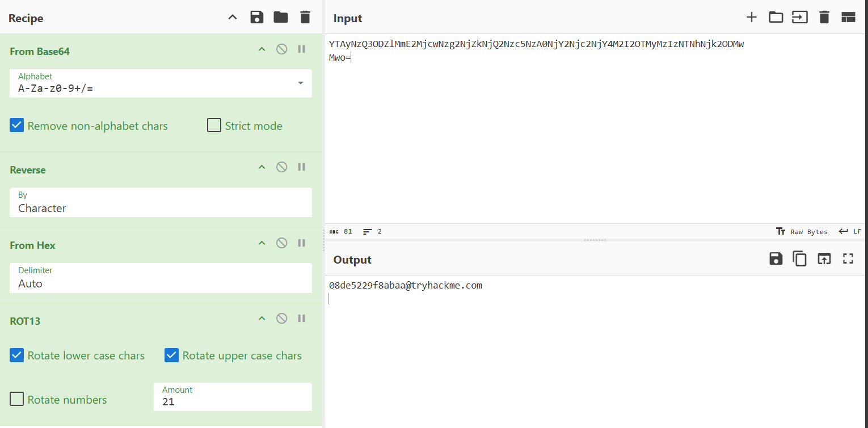Open the Base64 Alphabet dropdown
The image size is (868, 428).
300,83
